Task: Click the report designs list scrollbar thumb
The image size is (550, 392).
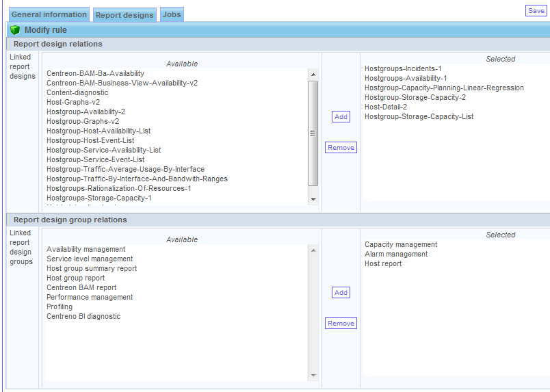Action: [313, 133]
